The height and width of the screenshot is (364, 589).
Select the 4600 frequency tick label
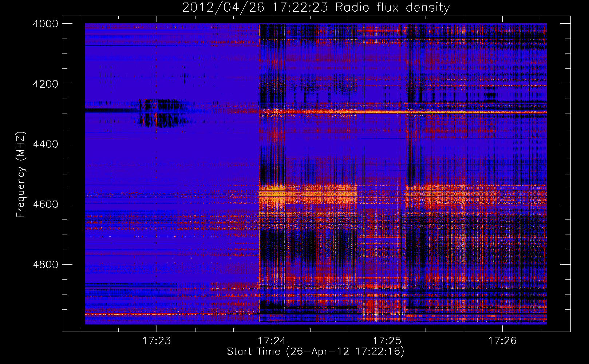[46, 204]
